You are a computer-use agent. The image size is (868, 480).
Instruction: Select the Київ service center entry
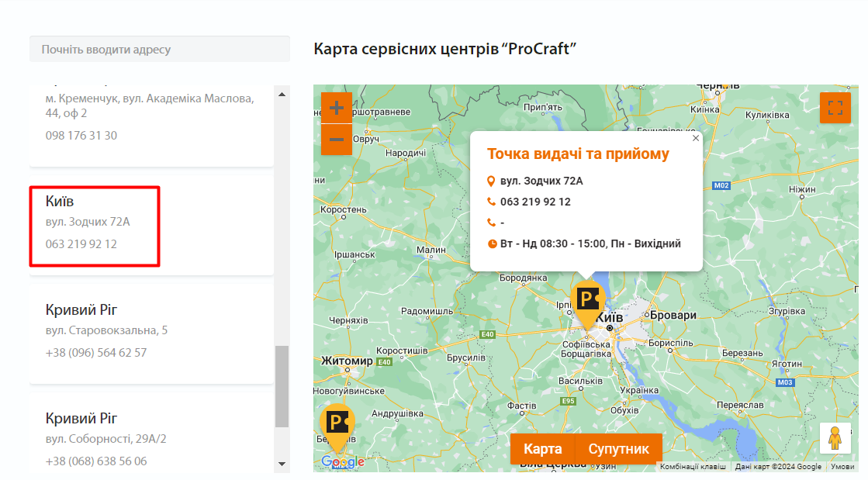pos(151,223)
